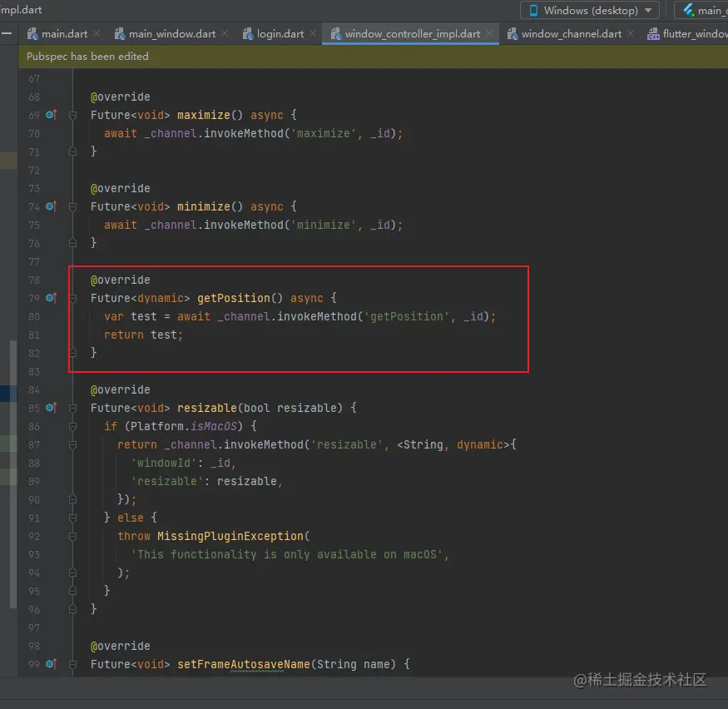
Task: Collapse the if Platform.isMacOS block fold
Action: pos(73,426)
